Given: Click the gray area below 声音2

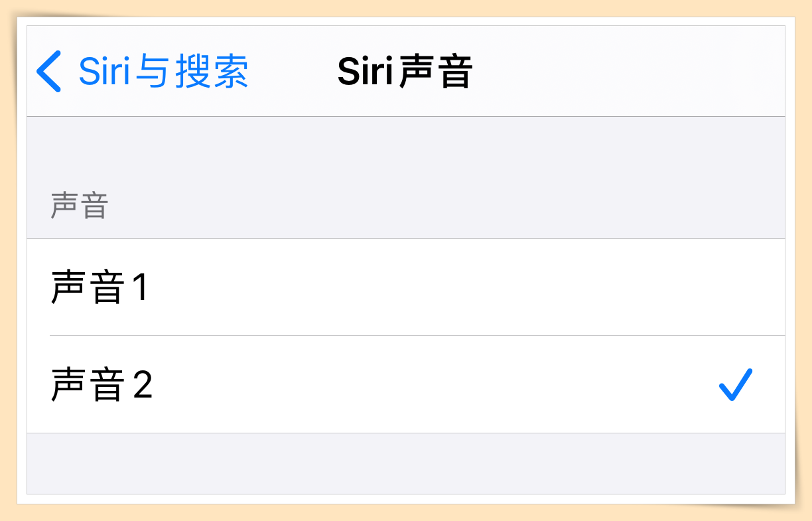Looking at the screenshot, I should [406, 463].
